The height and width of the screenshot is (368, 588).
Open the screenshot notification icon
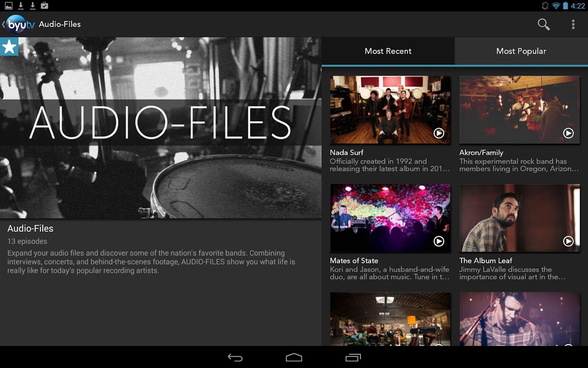pos(9,6)
